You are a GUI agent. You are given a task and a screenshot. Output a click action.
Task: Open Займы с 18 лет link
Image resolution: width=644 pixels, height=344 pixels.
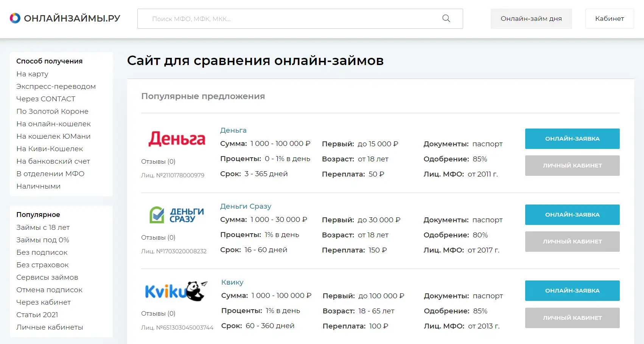pos(43,228)
